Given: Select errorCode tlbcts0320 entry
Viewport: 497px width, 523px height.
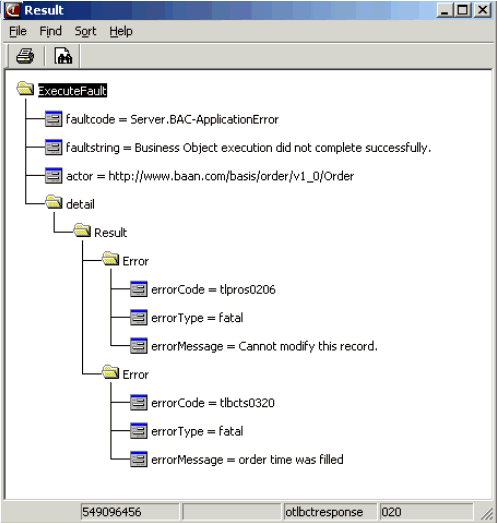Looking at the screenshot, I should click(213, 403).
